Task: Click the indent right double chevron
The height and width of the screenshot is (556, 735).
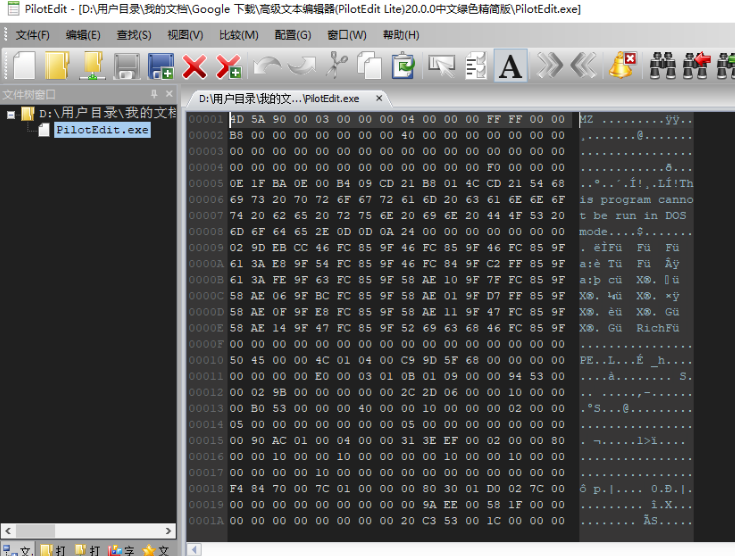Action: tap(549, 65)
